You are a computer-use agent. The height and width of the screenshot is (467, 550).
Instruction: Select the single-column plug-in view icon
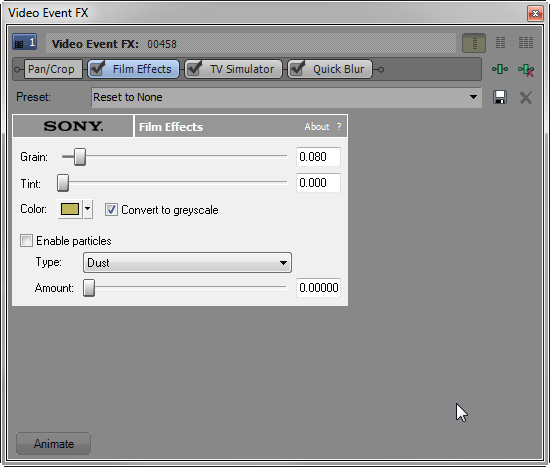tap(474, 43)
